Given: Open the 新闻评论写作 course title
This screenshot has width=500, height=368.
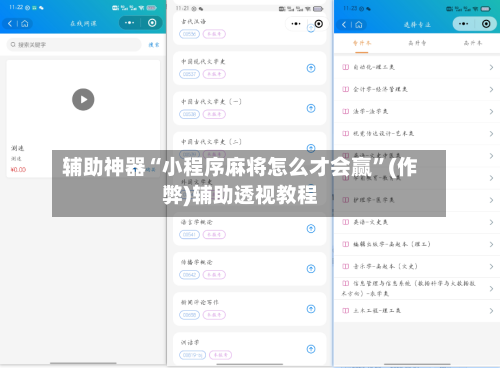Looking at the screenshot, I should 200,302.
